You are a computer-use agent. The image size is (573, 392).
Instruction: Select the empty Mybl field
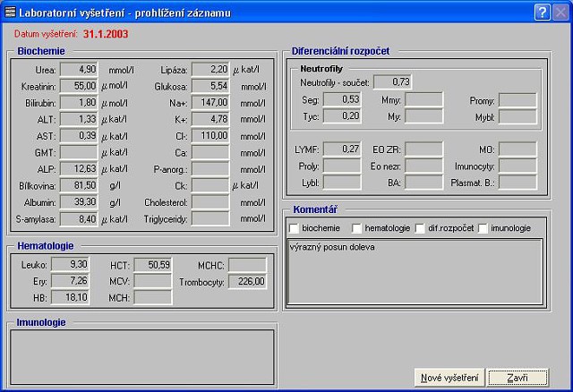[x=517, y=117]
